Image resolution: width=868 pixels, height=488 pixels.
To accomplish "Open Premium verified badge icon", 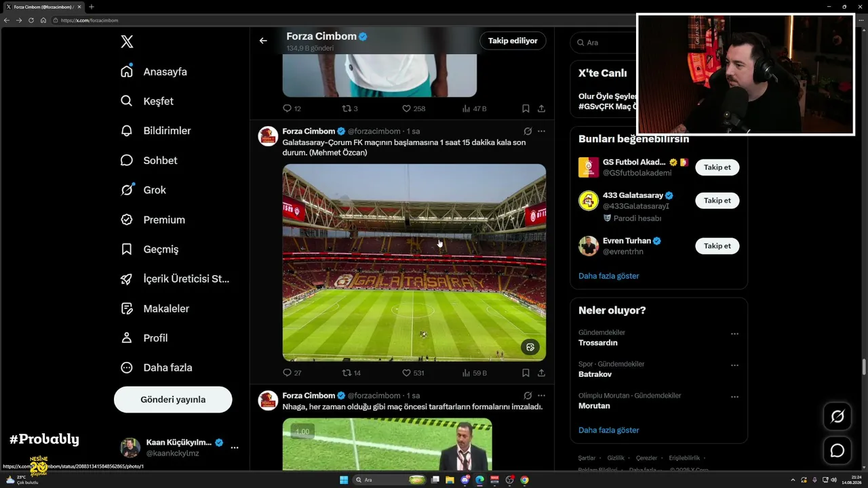I will (127, 220).
